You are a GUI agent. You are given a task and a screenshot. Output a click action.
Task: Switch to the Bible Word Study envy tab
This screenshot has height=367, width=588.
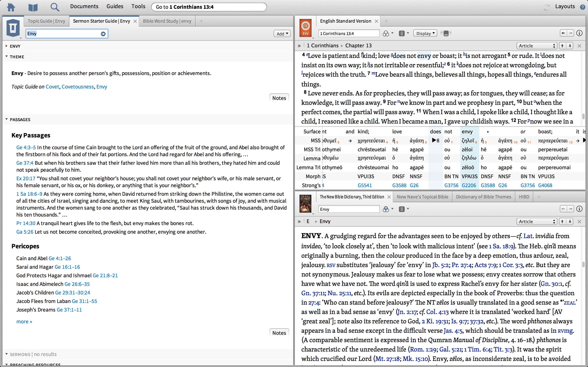(167, 21)
